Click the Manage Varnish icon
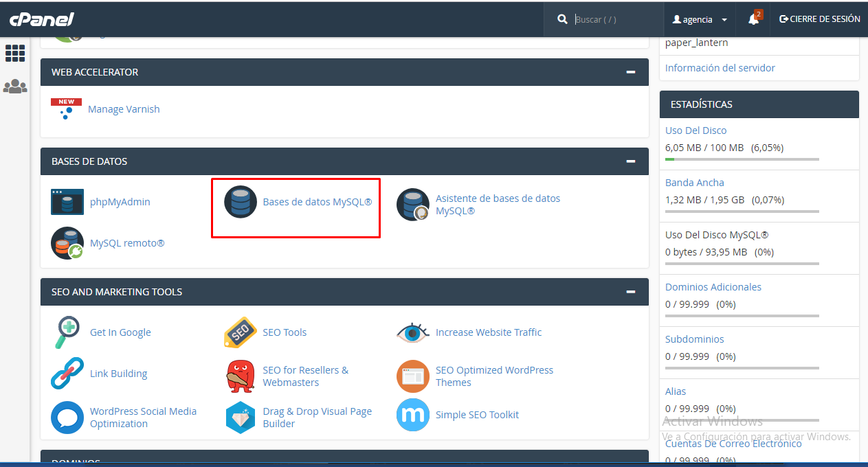This screenshot has width=868, height=467. [66, 109]
